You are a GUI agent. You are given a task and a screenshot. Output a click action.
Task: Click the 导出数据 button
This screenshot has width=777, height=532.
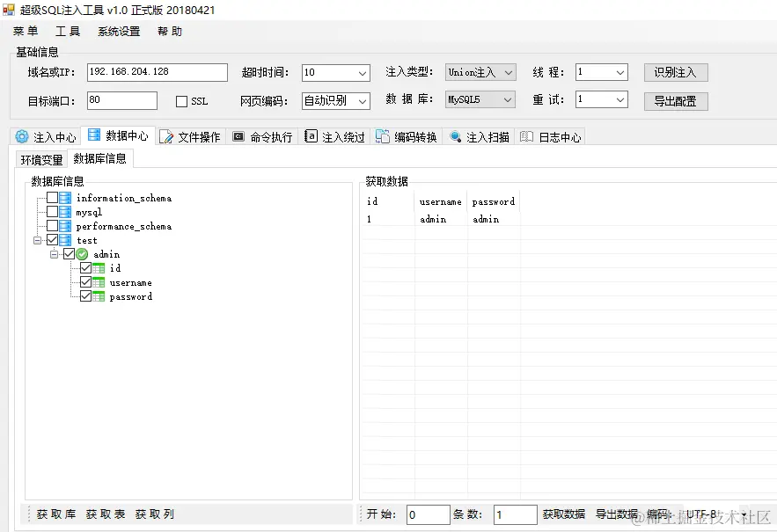617,514
